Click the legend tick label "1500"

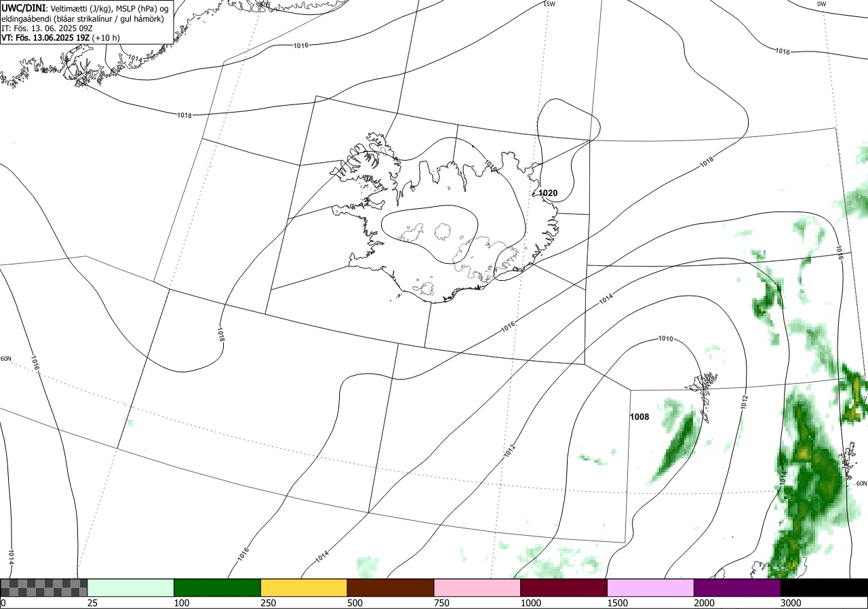click(617, 603)
